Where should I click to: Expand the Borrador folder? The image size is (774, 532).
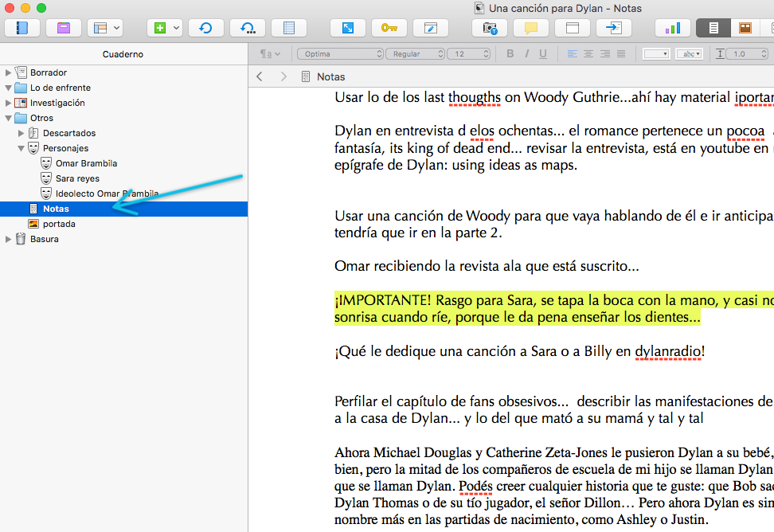[8, 72]
